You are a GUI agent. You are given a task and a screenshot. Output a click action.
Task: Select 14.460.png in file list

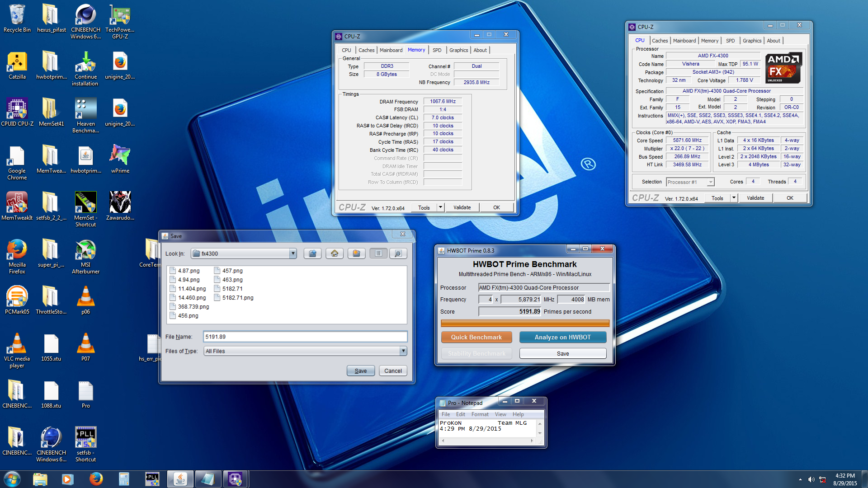pyautogui.click(x=188, y=298)
